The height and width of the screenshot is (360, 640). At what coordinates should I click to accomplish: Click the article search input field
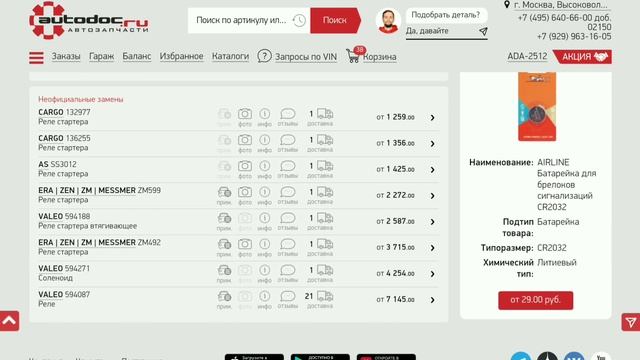pos(242,20)
